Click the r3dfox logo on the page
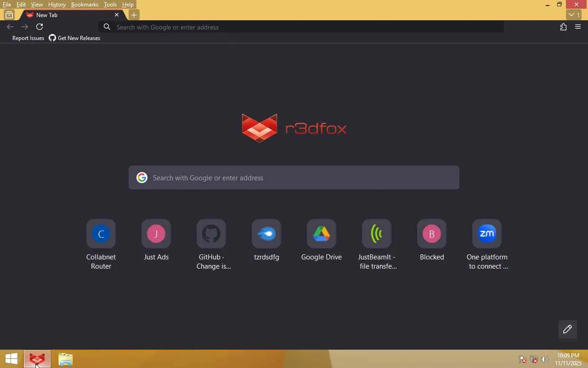588x368 pixels. (x=294, y=128)
